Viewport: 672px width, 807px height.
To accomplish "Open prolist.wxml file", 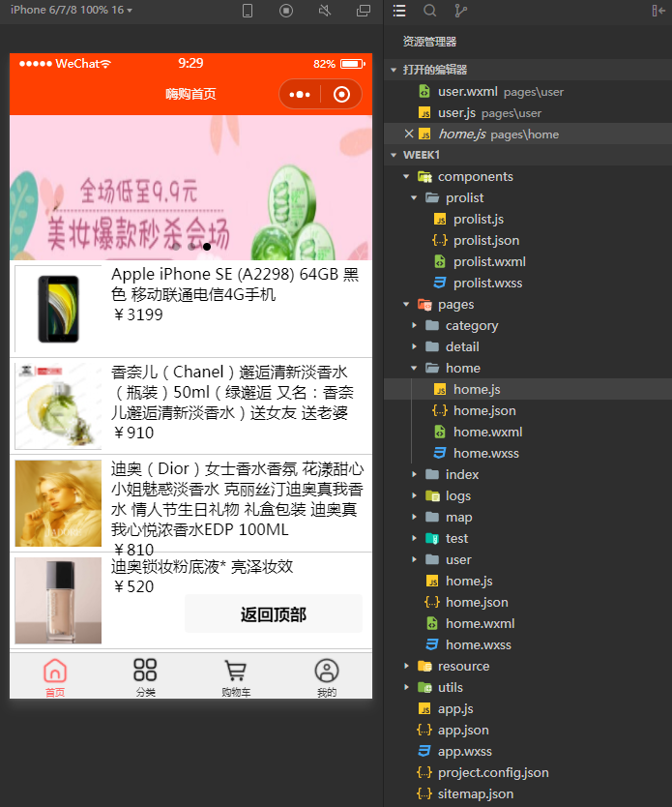I will (x=528, y=261).
